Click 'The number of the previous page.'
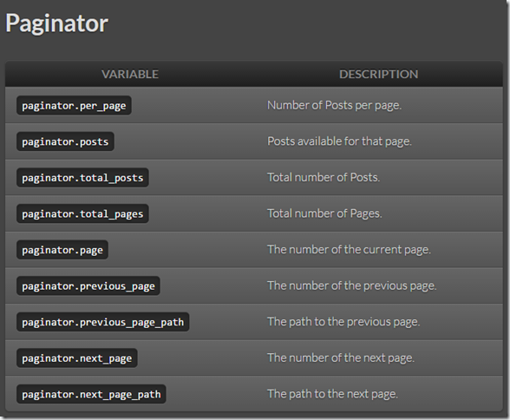The image size is (510, 420). (351, 286)
